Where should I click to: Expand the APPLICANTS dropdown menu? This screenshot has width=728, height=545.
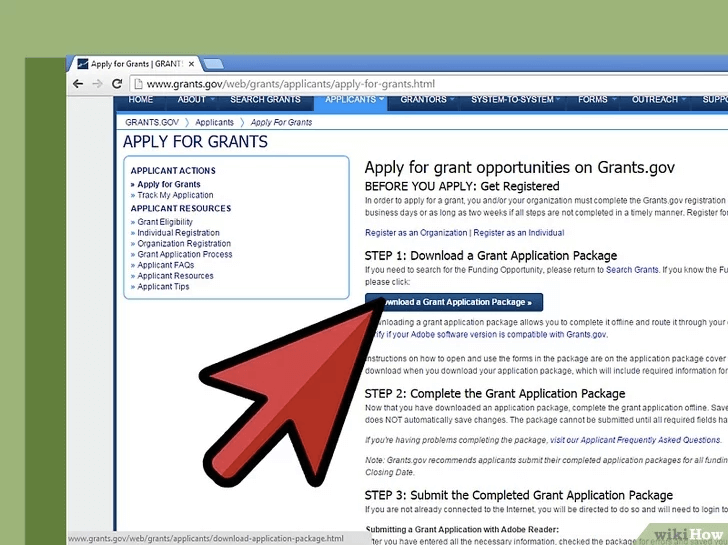[355, 100]
